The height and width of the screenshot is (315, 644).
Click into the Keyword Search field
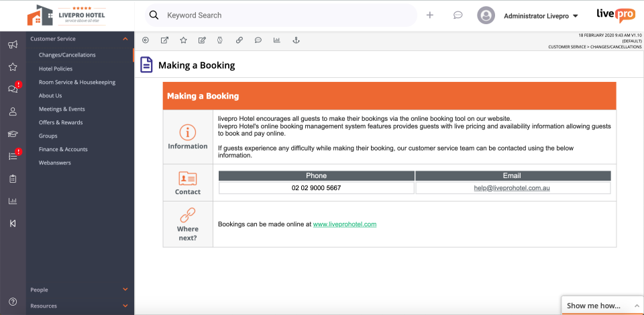click(x=281, y=15)
